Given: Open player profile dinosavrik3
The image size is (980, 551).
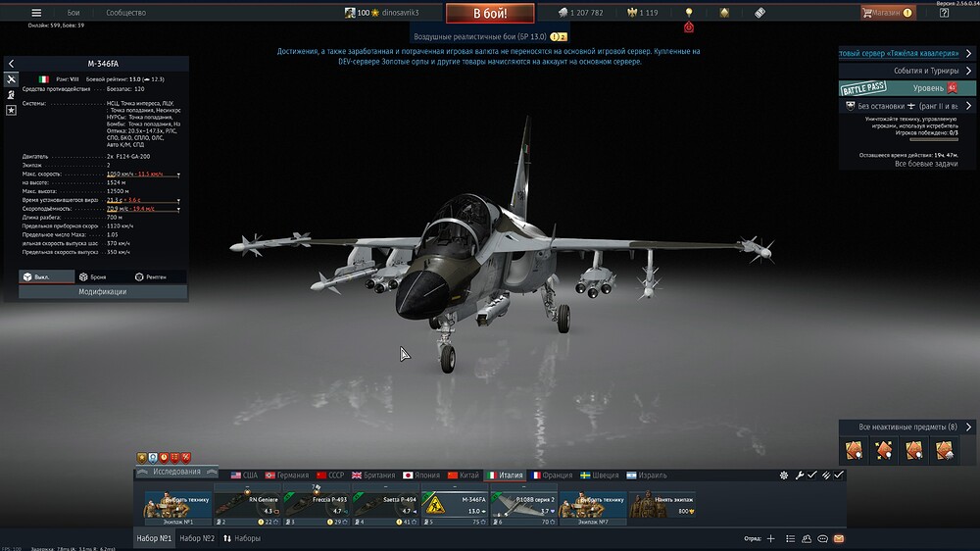Looking at the screenshot, I should click(x=382, y=13).
